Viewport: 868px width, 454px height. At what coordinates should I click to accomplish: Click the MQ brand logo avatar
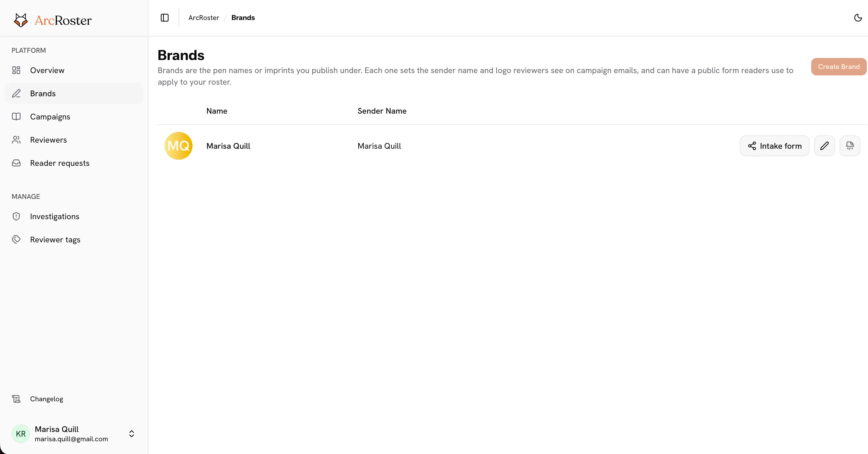point(179,146)
